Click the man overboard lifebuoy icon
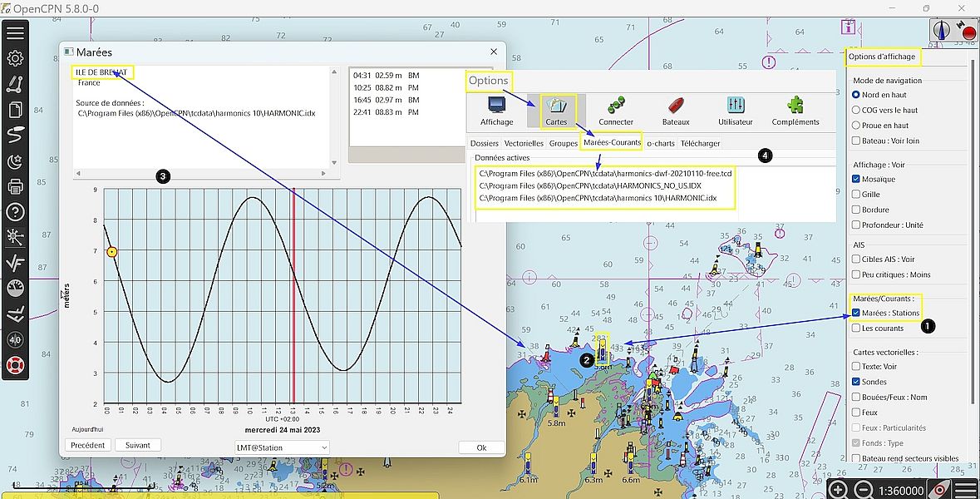 point(15,364)
